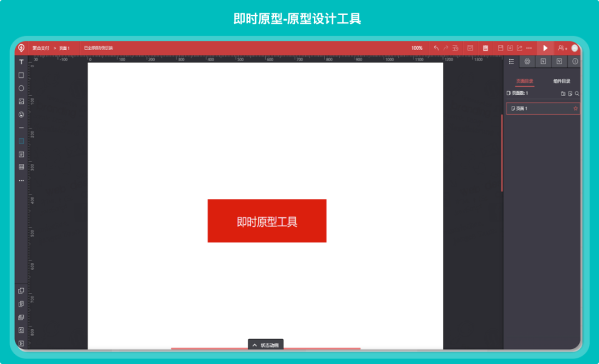This screenshot has width=599, height=364.
Task: Open the zoom level 100% dropdown
Action: pos(417,48)
